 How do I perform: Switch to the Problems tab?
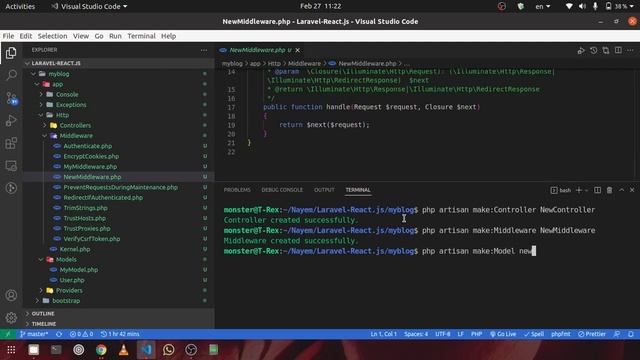click(237, 190)
